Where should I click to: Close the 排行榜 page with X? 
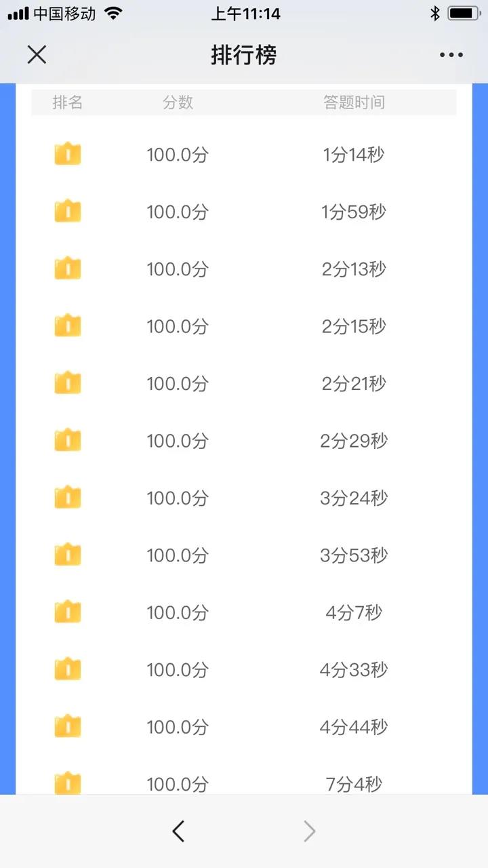point(37,55)
